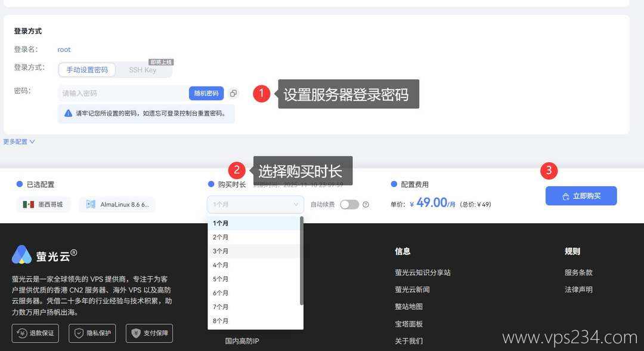The height and width of the screenshot is (351, 644).
Task: Toggle the 自动续费 auto-renew switch
Action: pos(349,205)
